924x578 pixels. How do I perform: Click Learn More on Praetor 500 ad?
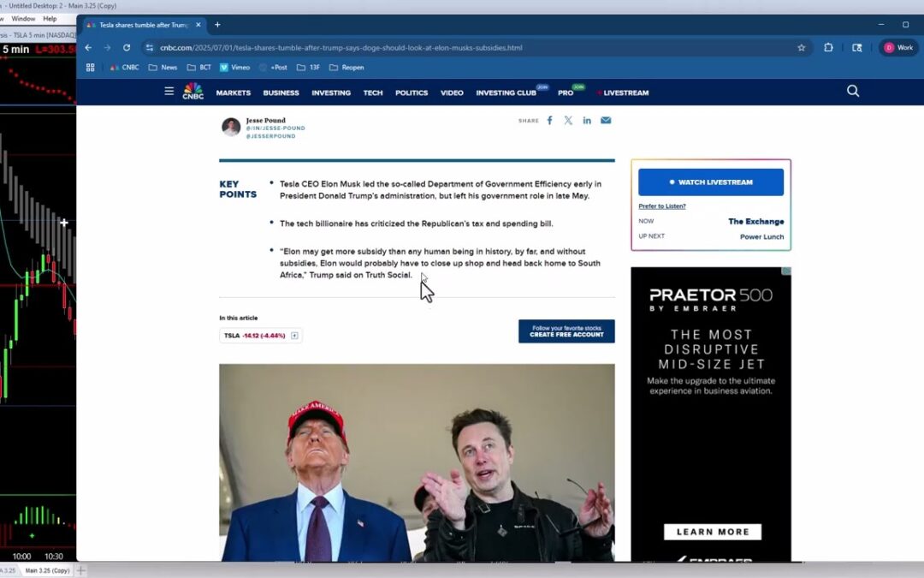point(713,532)
